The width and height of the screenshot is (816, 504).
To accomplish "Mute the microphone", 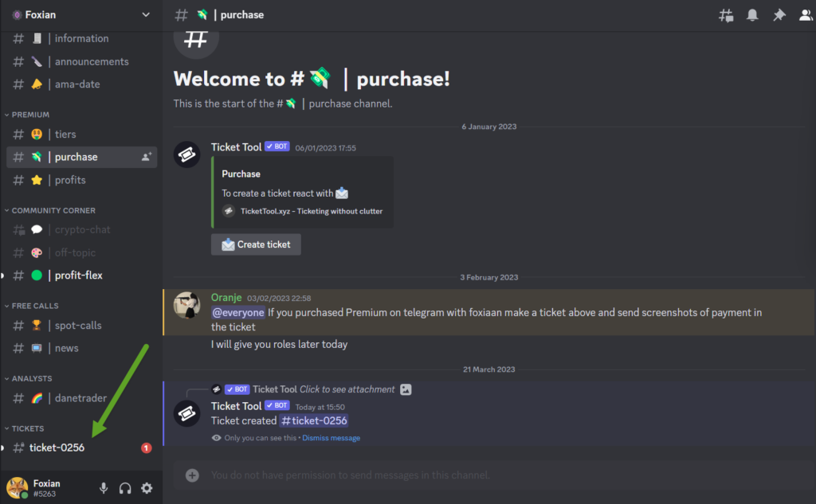I will (x=104, y=488).
